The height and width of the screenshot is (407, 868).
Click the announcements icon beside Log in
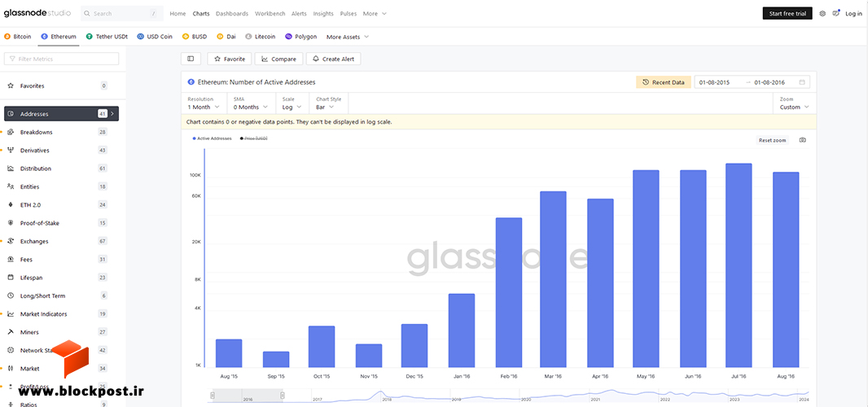(836, 13)
